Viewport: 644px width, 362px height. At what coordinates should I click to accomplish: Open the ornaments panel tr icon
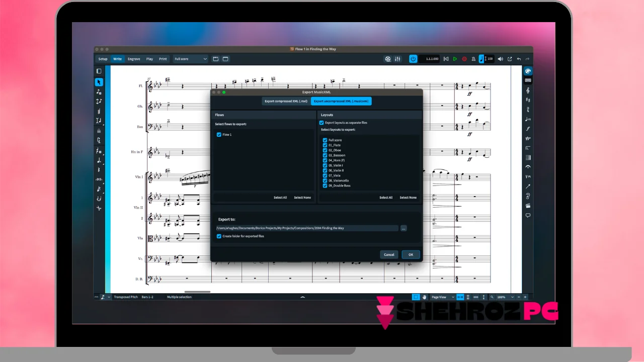(x=528, y=138)
